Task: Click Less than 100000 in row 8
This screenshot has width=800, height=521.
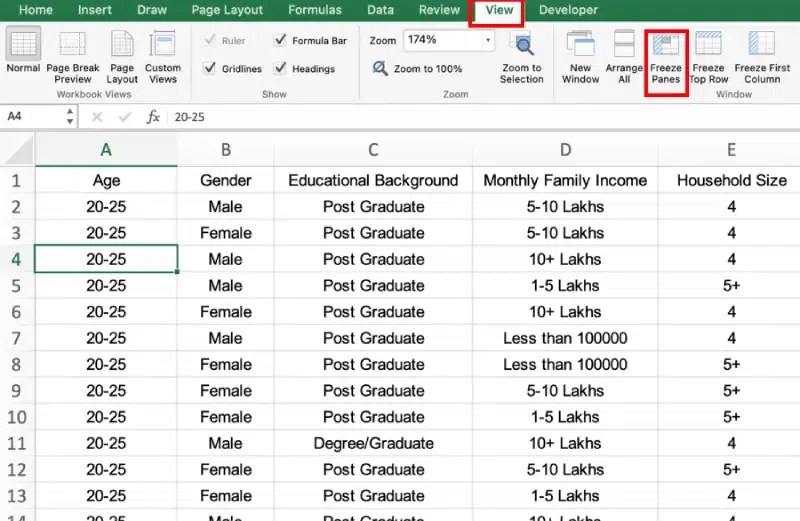Action: point(565,364)
